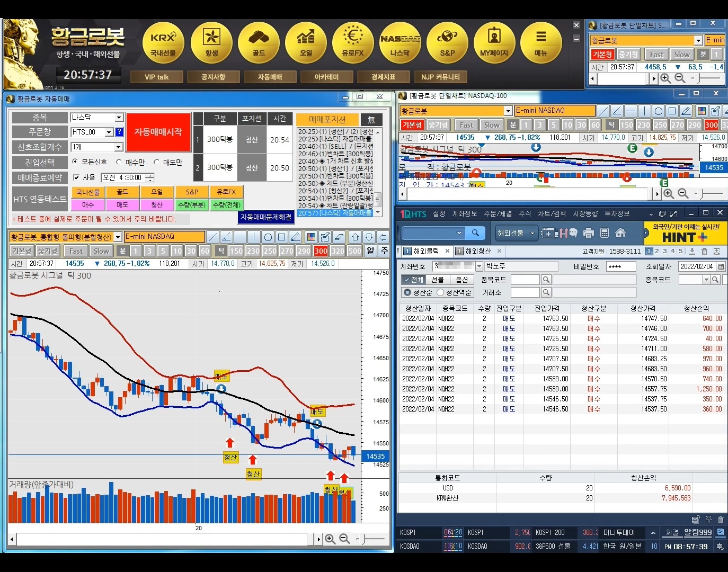
Task: Click 수량(전체) test button
Action: coord(226,205)
